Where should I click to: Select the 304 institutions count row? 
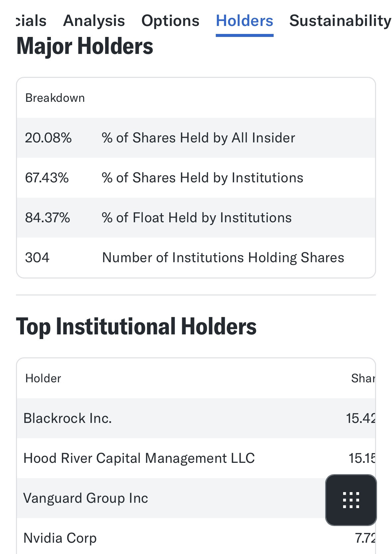click(196, 258)
